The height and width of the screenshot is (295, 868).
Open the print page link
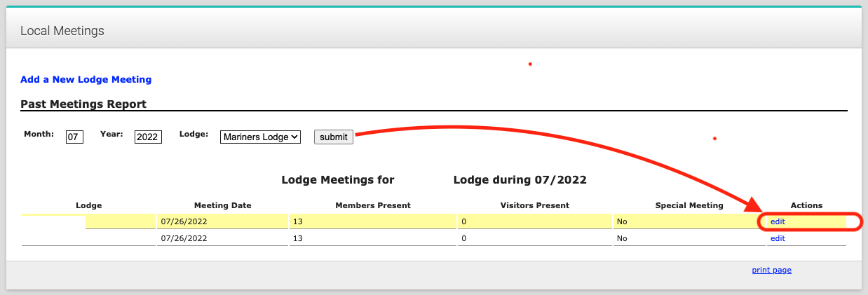pyautogui.click(x=772, y=270)
